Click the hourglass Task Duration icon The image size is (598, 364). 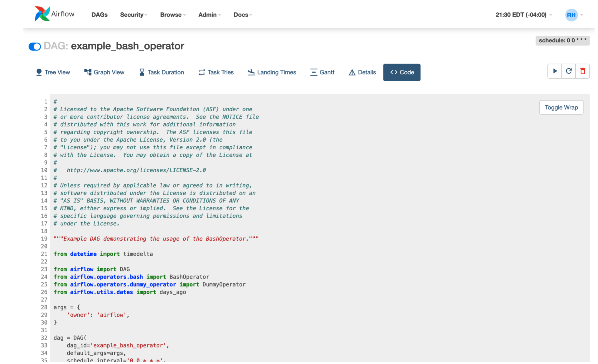tap(142, 72)
